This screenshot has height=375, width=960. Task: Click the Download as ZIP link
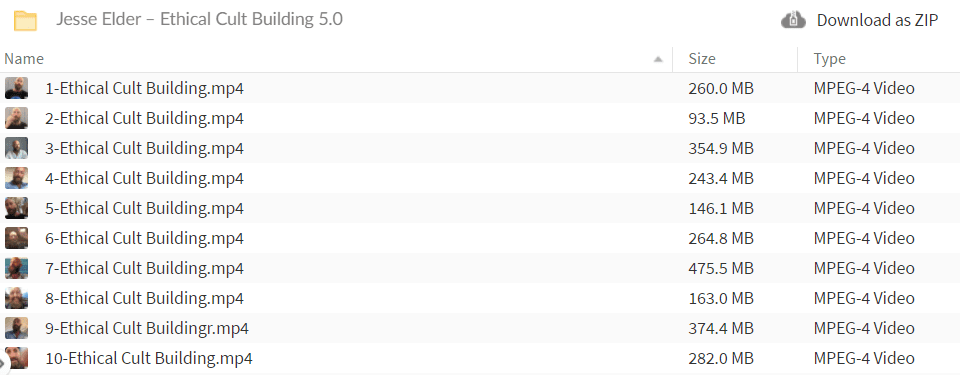pyautogui.click(x=877, y=20)
